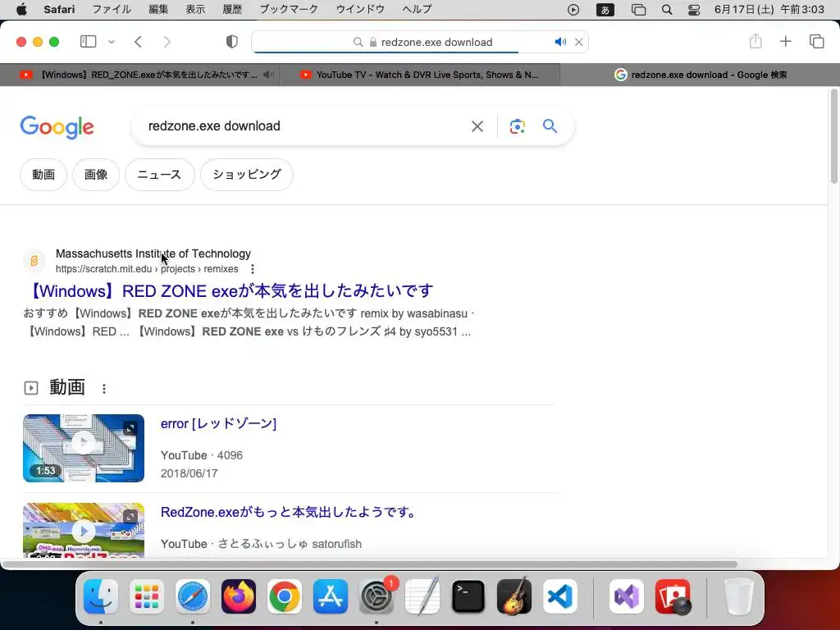Image resolution: width=840 pixels, height=630 pixels.
Task: Open Trash in the Dock
Action: coord(739,596)
